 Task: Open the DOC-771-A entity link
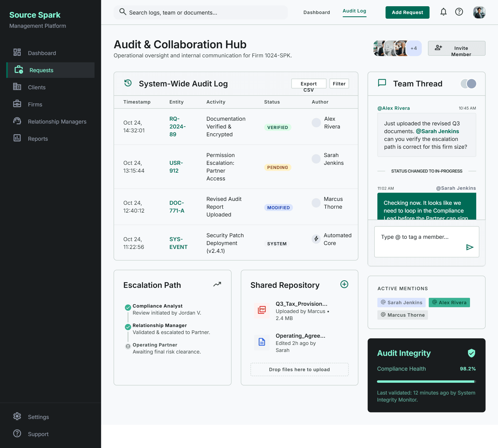[177, 207]
